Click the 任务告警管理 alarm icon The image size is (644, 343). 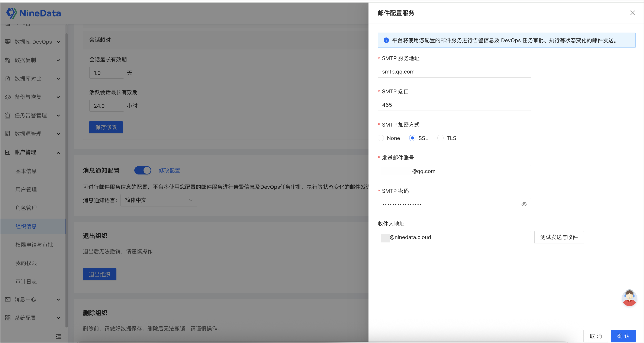(x=8, y=115)
